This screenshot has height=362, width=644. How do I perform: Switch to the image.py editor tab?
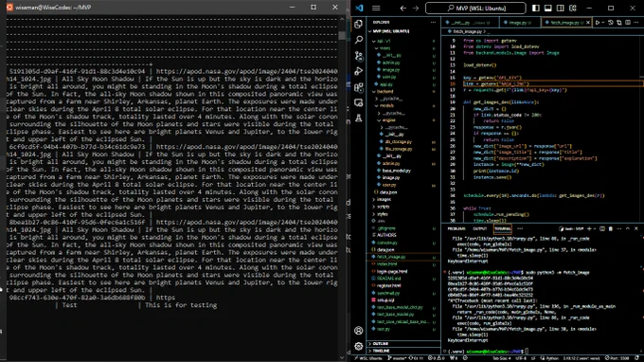pos(520,23)
